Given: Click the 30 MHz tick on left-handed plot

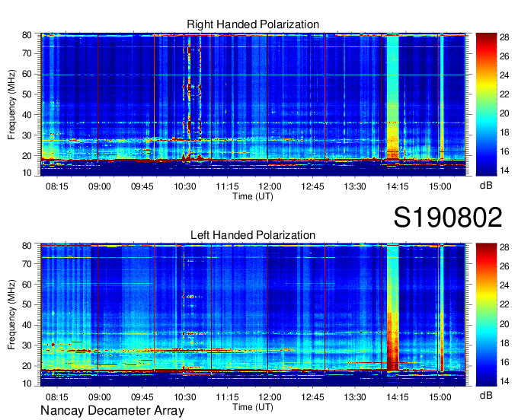Looking at the screenshot, I should pyautogui.click(x=27, y=345).
